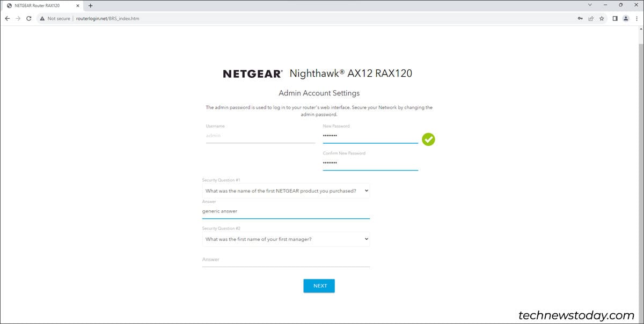
Task: Click the vertical page scrollbar
Action: tap(640, 161)
